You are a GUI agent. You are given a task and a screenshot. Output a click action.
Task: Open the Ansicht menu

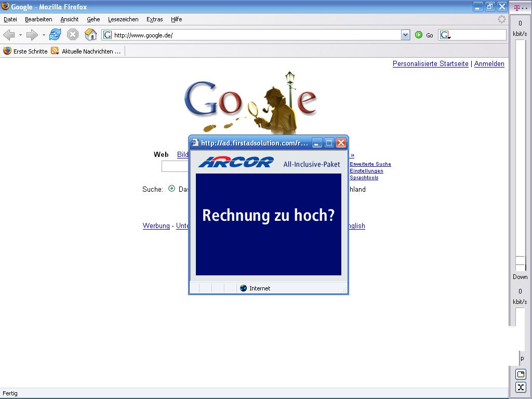click(x=70, y=19)
